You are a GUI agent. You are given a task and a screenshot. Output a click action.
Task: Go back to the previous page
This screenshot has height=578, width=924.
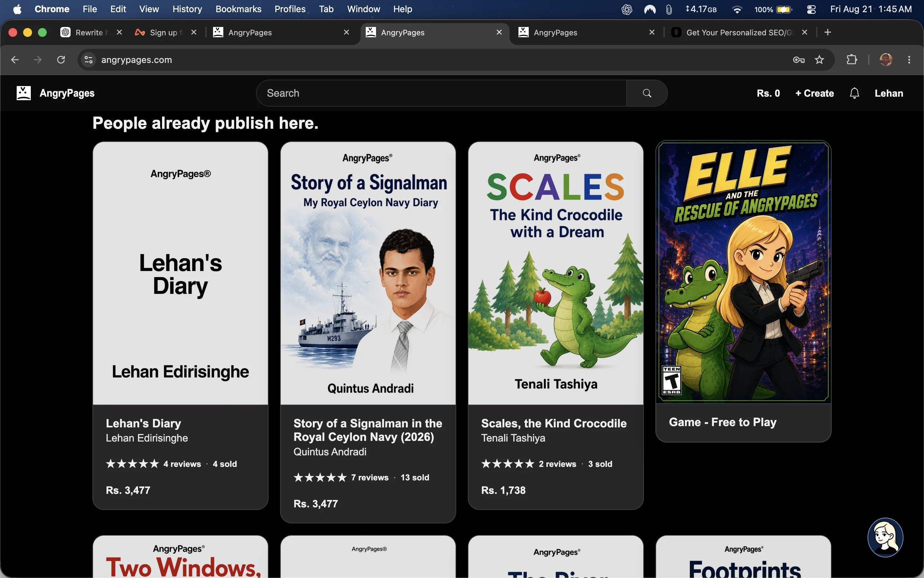tap(15, 60)
